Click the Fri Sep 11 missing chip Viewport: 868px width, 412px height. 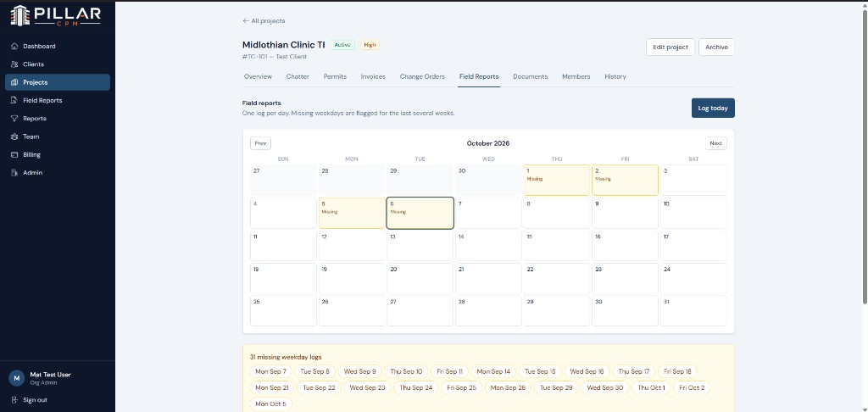pyautogui.click(x=449, y=371)
